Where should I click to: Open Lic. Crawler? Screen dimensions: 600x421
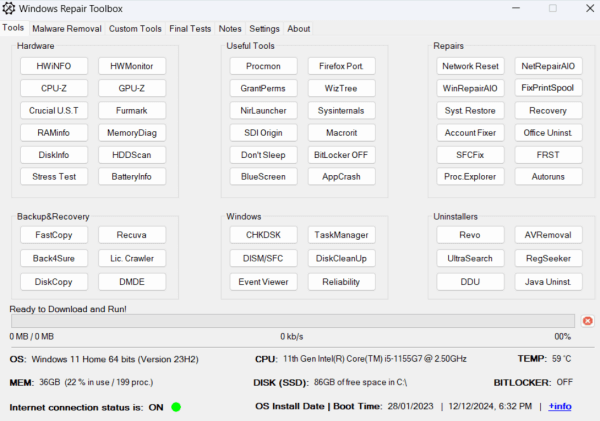tap(132, 258)
